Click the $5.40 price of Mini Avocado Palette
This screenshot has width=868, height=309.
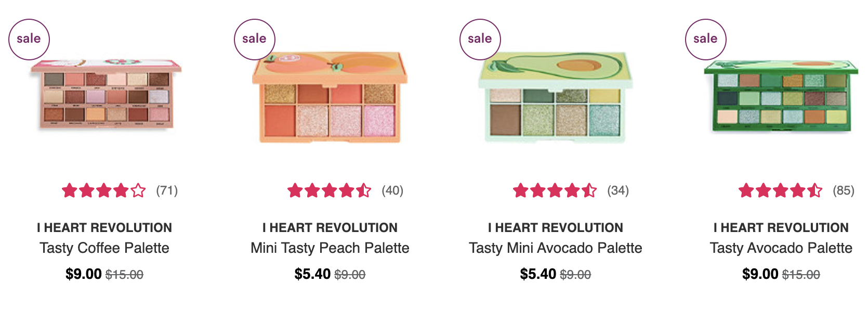(x=538, y=274)
